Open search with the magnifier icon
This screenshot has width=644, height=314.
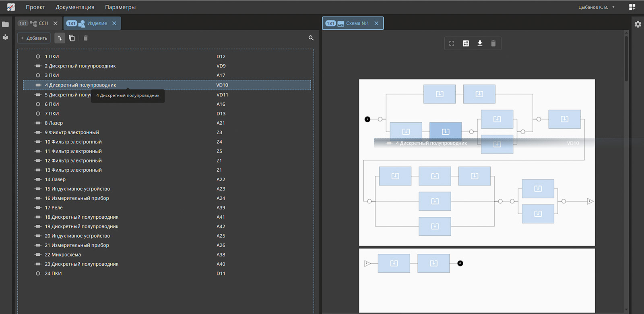(x=311, y=38)
